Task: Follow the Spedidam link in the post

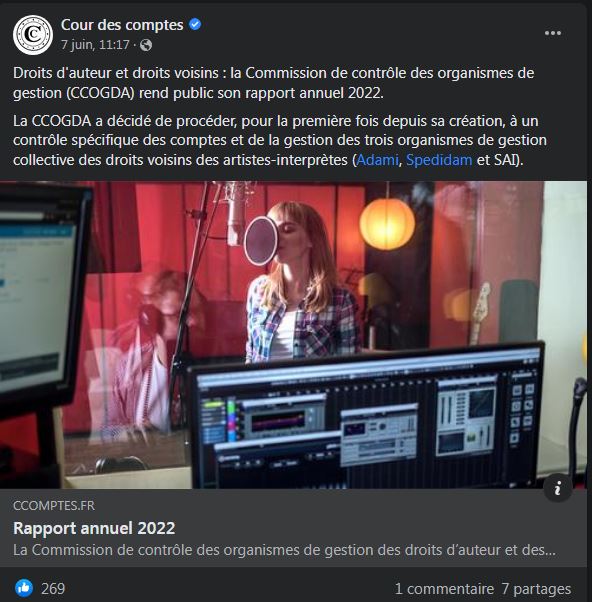Action: coord(439,160)
